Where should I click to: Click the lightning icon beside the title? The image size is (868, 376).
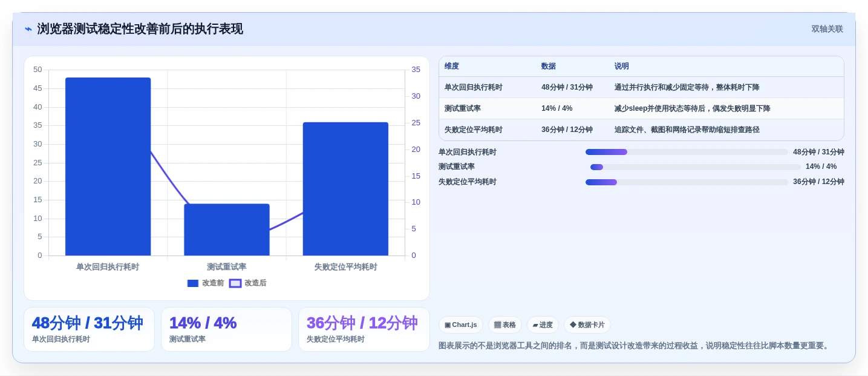28,29
